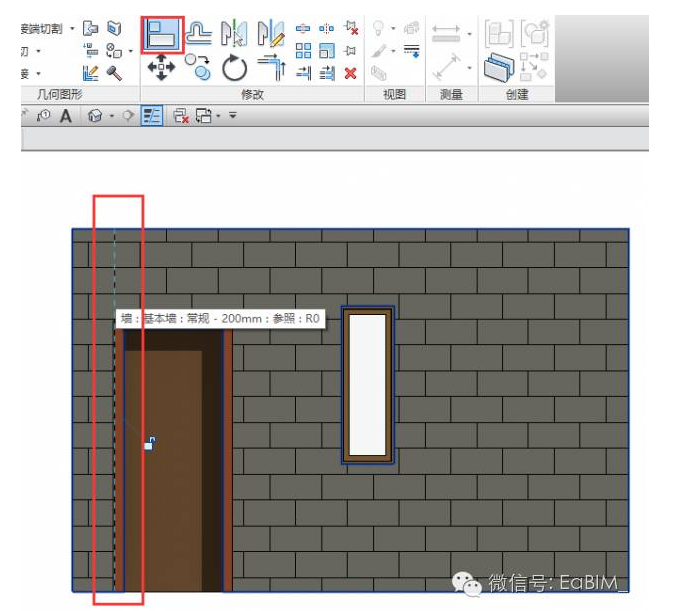Click the red X Delete tool
The height and width of the screenshot is (611, 674).
click(350, 73)
